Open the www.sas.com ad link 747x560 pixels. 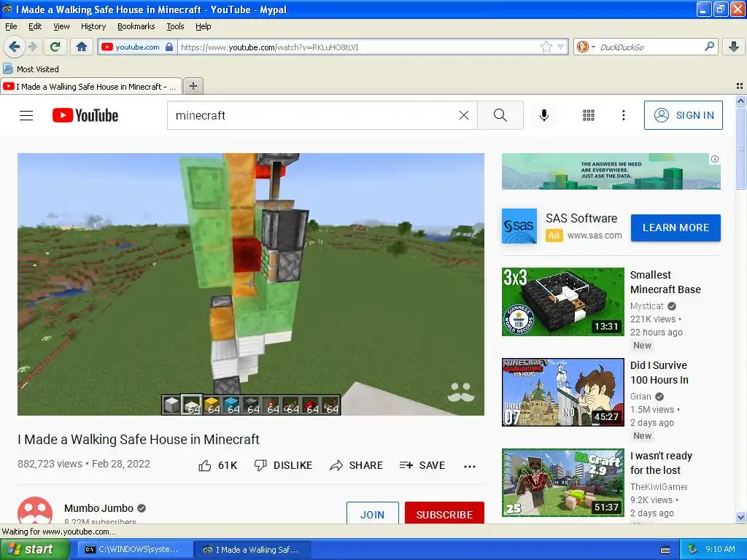tap(595, 236)
